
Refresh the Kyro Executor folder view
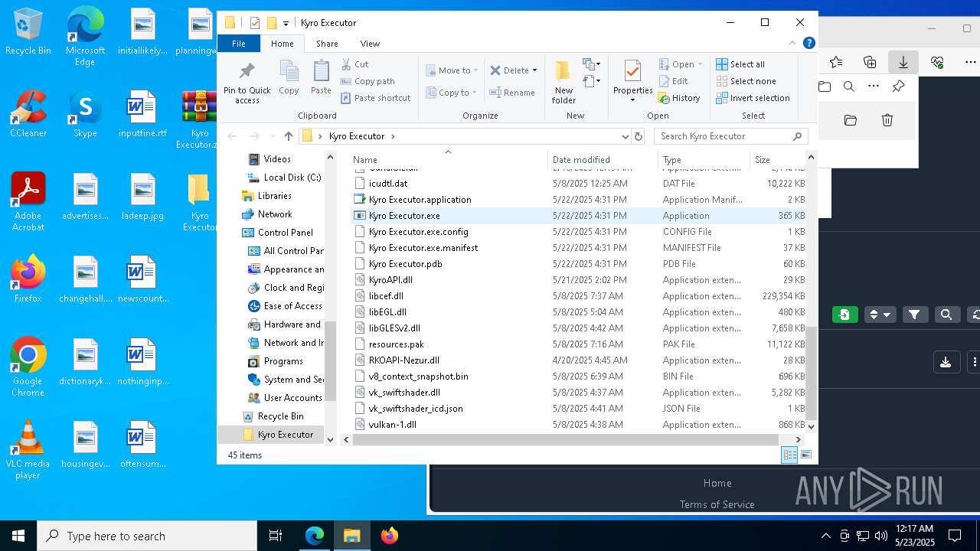click(x=639, y=136)
